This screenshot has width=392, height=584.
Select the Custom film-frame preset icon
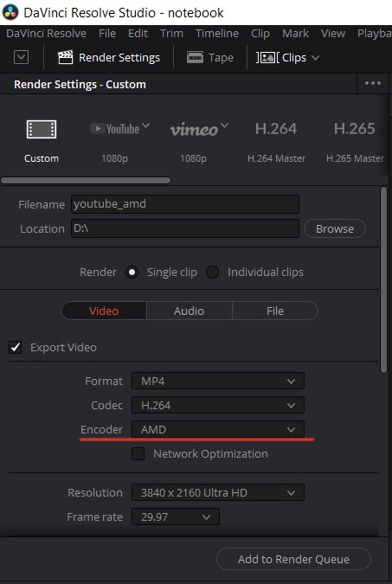(42, 129)
